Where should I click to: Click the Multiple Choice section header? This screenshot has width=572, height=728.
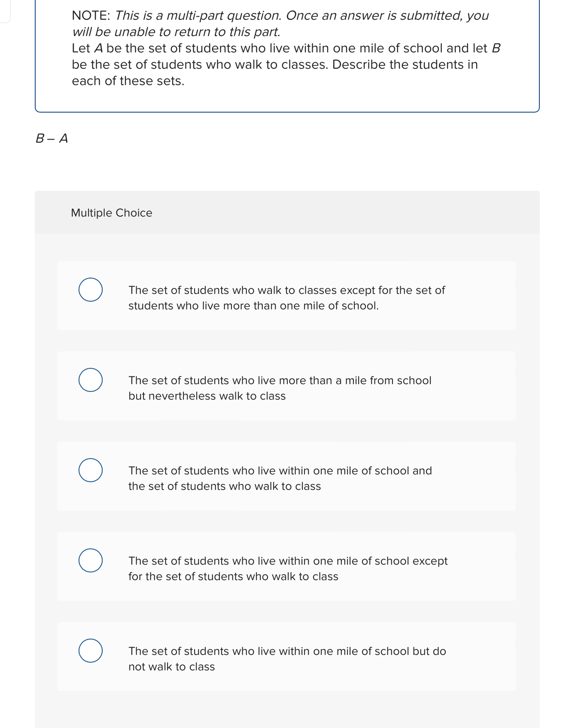[112, 212]
